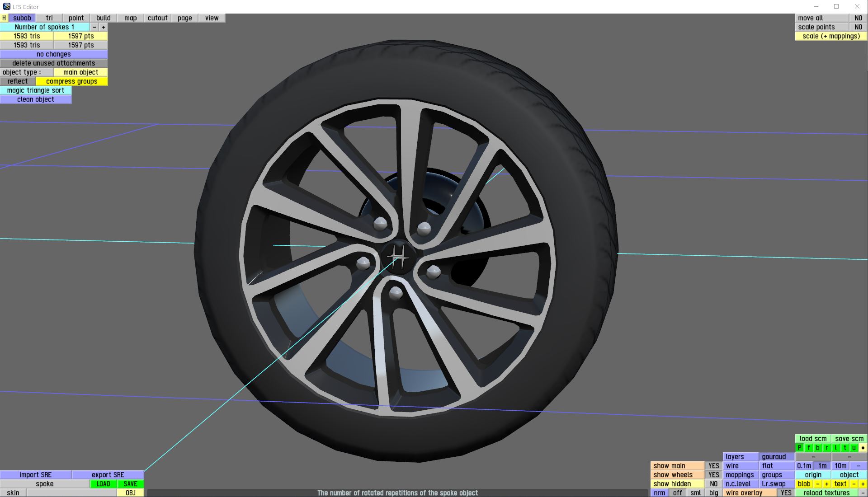Switch to the f front view
The image size is (868, 497).
[x=809, y=448]
